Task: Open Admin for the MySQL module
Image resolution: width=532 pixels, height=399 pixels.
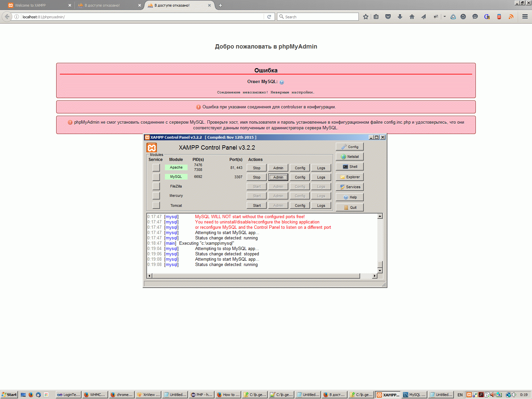Action: click(278, 177)
